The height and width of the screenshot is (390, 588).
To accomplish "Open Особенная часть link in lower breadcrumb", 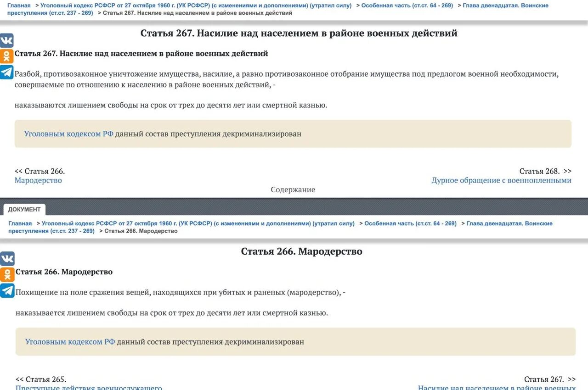I will point(411,223).
